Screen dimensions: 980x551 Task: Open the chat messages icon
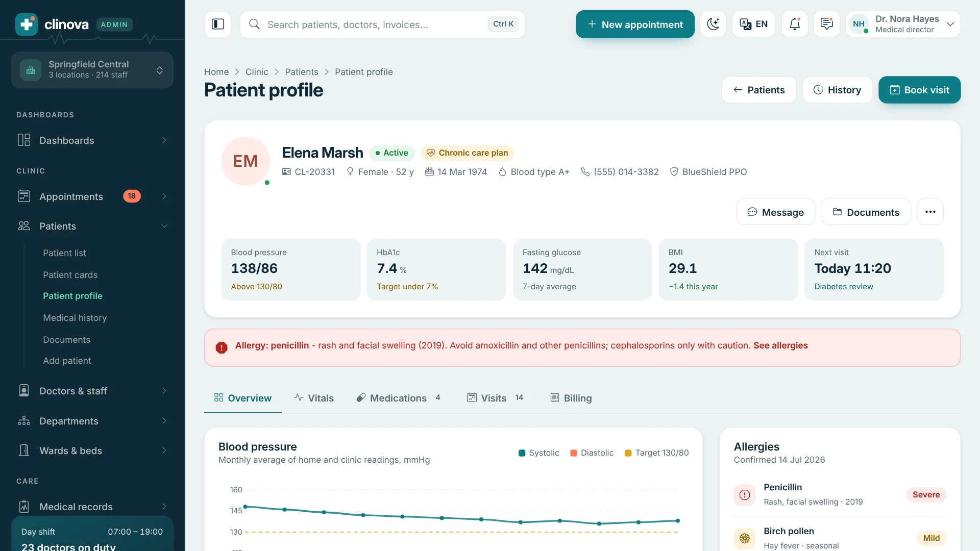(827, 24)
